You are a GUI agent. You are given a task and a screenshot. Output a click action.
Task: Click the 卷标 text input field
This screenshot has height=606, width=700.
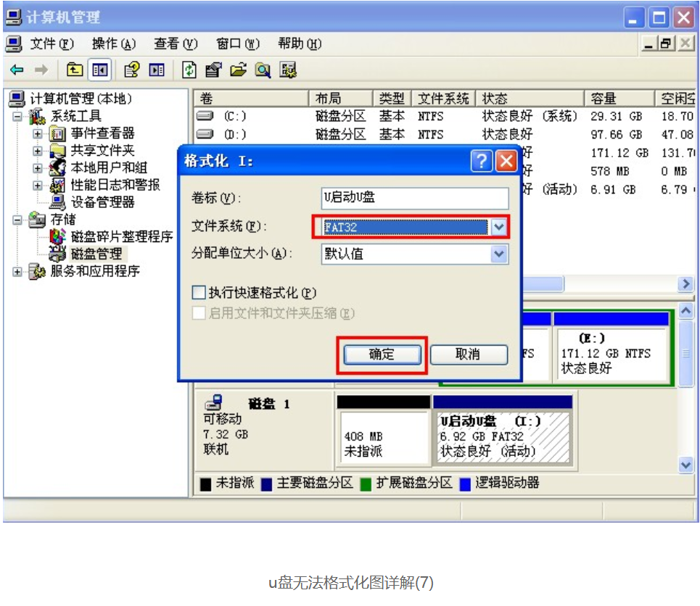[415, 199]
